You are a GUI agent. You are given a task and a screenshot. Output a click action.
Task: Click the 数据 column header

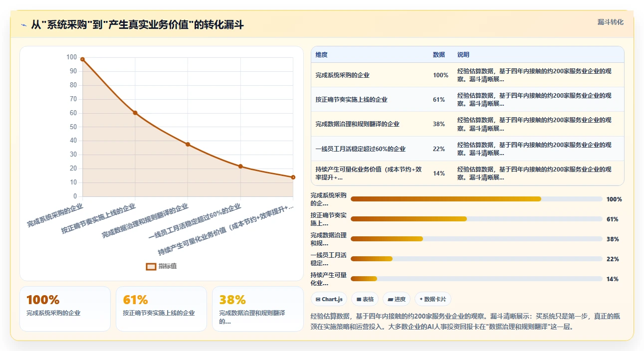point(439,55)
